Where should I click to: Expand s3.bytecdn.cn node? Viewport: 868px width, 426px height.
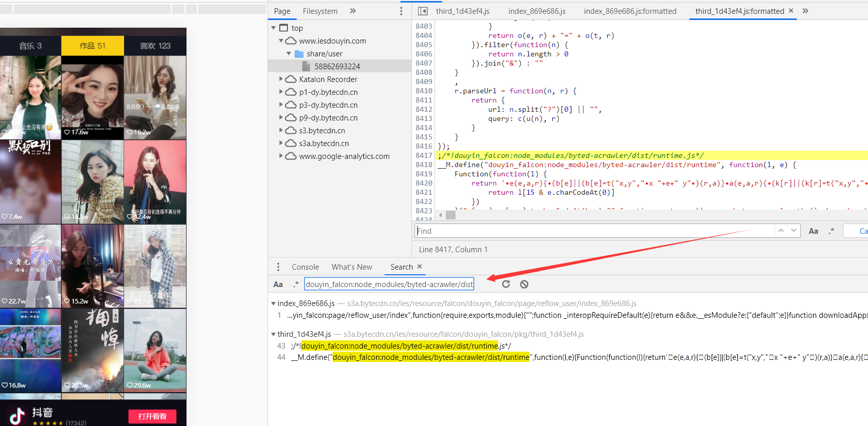(281, 130)
